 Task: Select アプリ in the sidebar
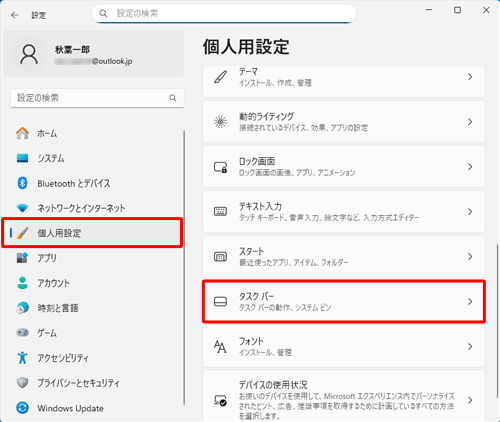pos(94,258)
